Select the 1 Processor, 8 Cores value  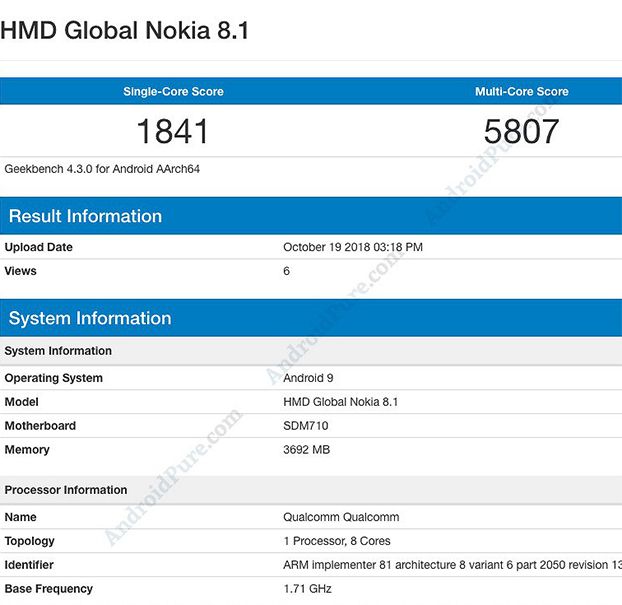337,541
